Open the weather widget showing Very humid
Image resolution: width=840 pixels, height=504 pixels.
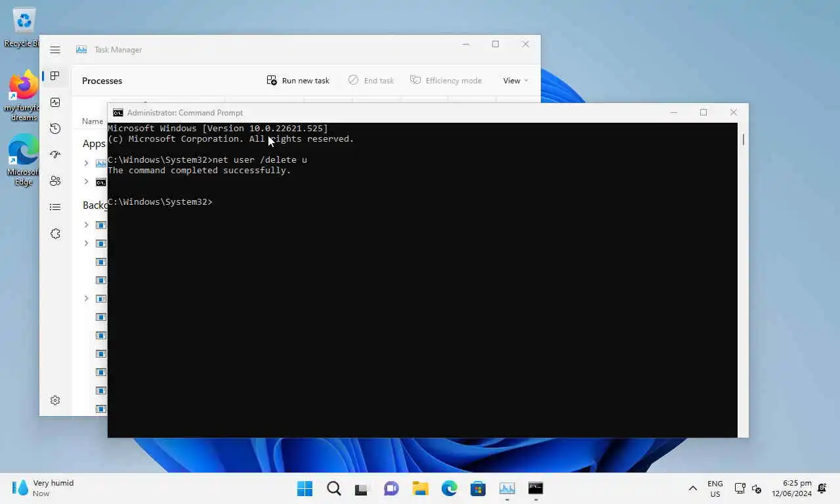point(43,488)
